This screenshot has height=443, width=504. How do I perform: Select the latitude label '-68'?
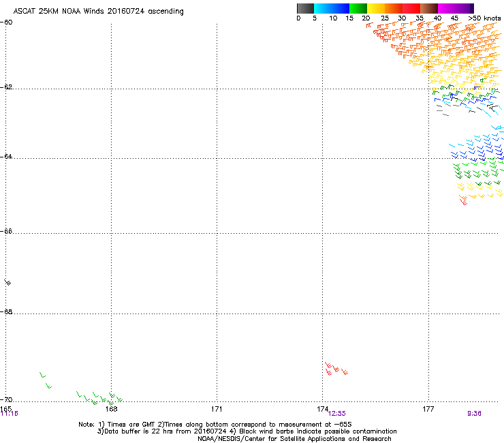click(x=6, y=312)
